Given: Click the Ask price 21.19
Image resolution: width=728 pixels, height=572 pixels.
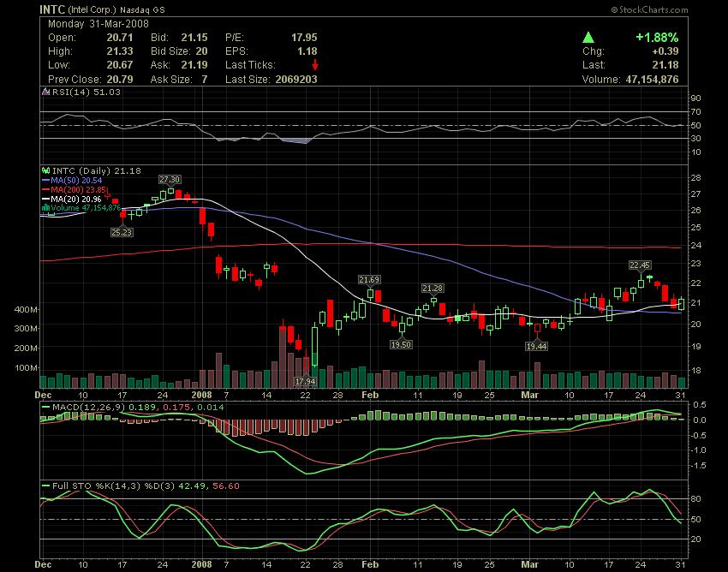Looking at the screenshot, I should 194,64.
